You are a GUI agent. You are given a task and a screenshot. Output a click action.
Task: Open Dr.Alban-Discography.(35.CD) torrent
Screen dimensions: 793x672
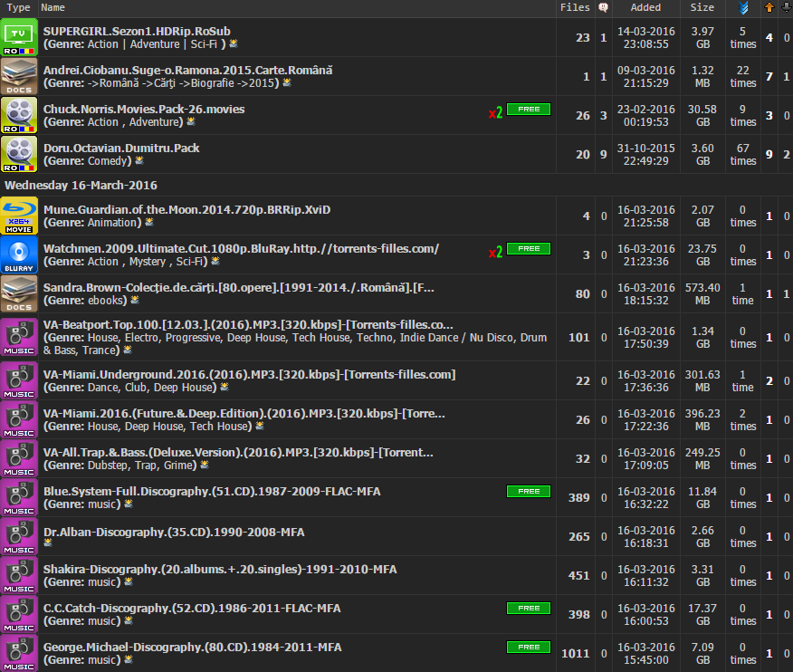click(174, 533)
